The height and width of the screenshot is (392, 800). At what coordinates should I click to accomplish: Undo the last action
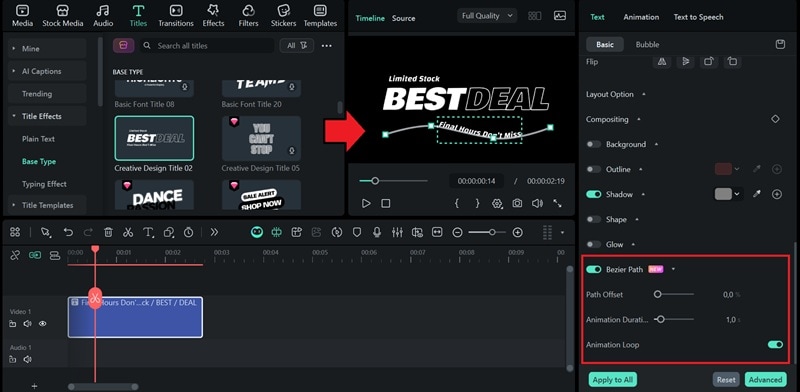(x=68, y=232)
